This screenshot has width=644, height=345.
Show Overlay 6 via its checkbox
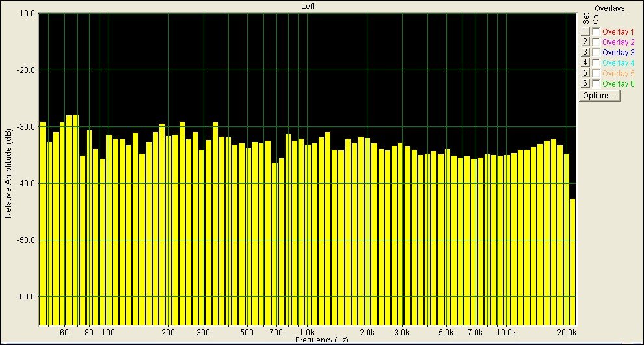(x=595, y=83)
